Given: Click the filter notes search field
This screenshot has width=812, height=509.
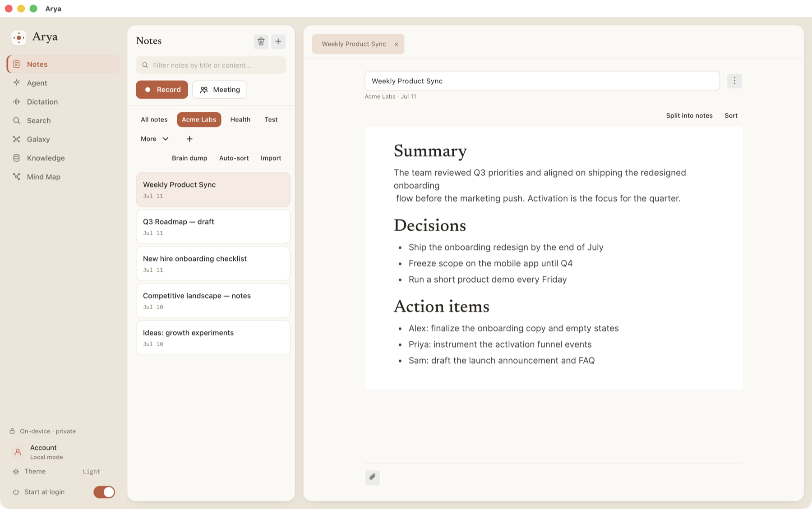Looking at the screenshot, I should (211, 65).
